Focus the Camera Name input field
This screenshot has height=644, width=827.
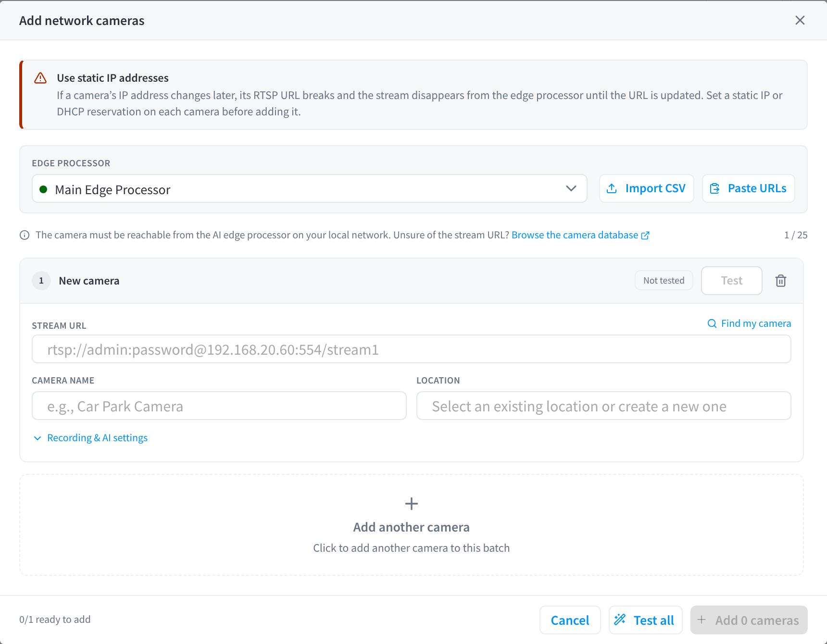219,406
